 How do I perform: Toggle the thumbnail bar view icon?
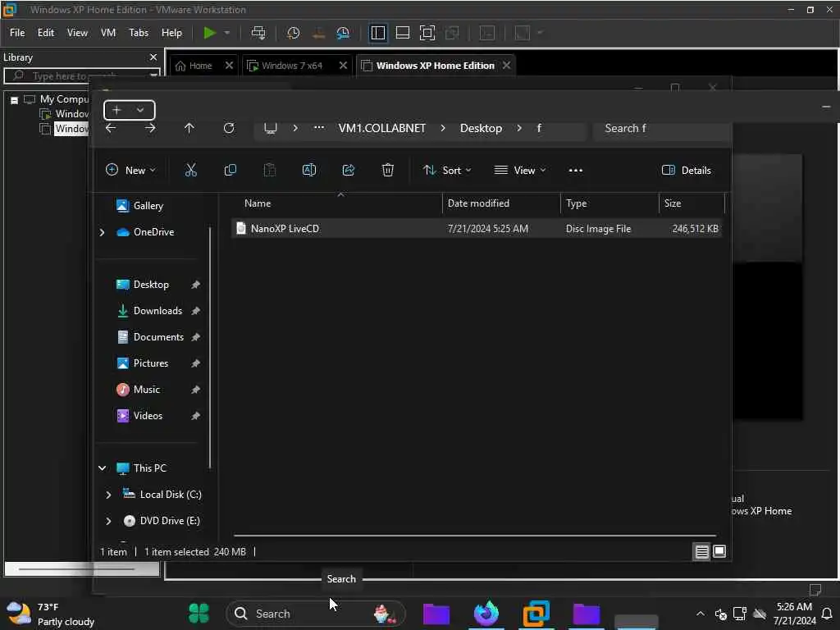[x=402, y=33]
